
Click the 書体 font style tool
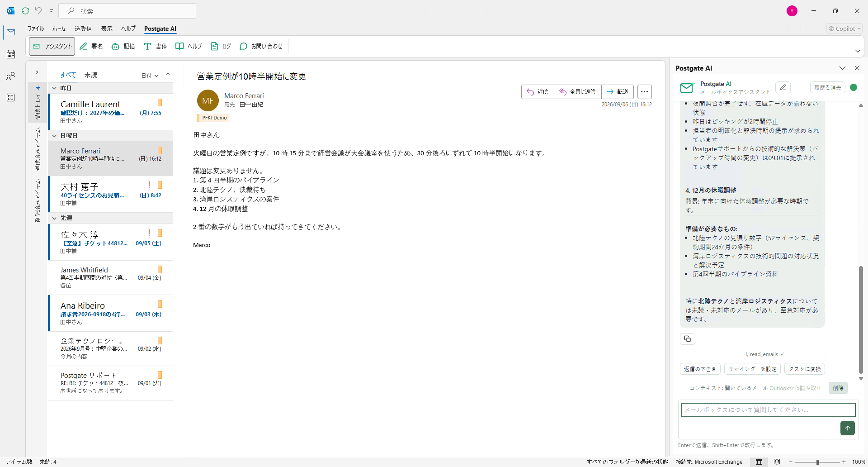click(156, 46)
